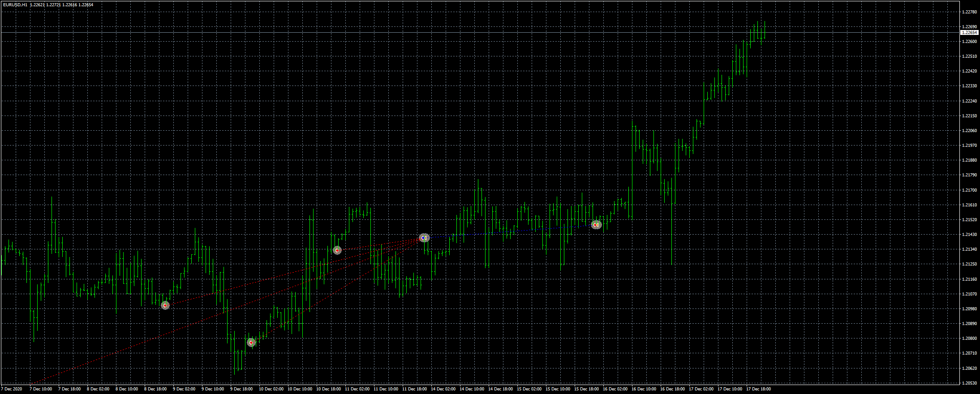
Task: Click the '10 Dec 10:00' time axis label
Action: tap(300, 389)
